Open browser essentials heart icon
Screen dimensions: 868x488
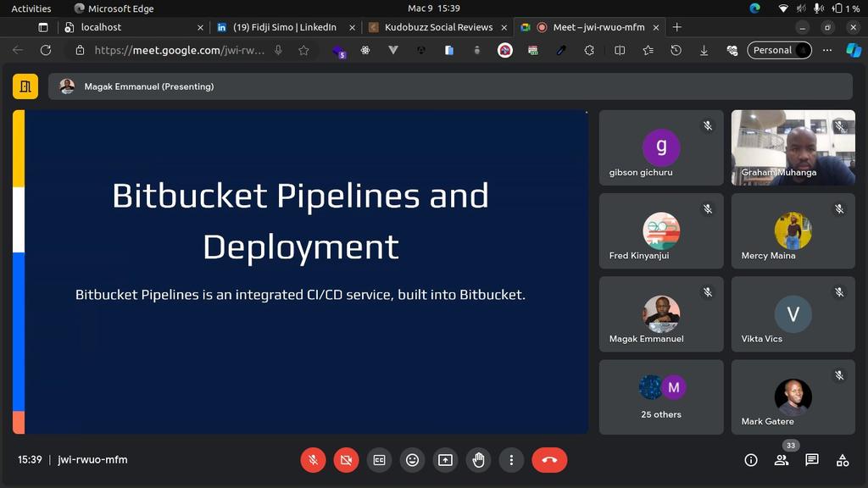click(732, 50)
